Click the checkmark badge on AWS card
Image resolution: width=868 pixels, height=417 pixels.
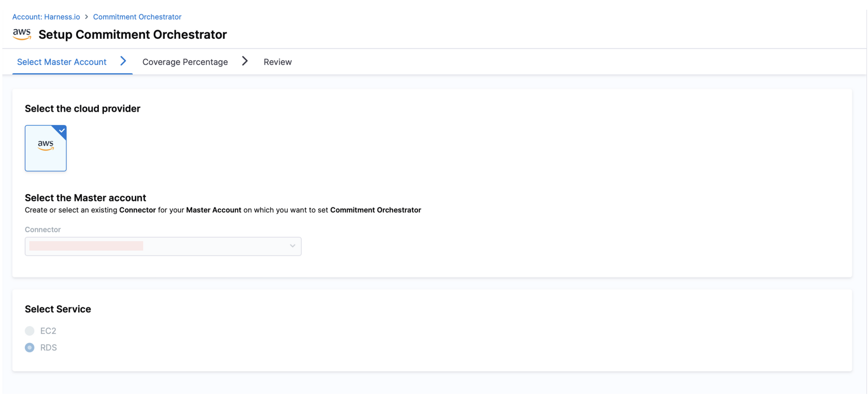tap(62, 130)
